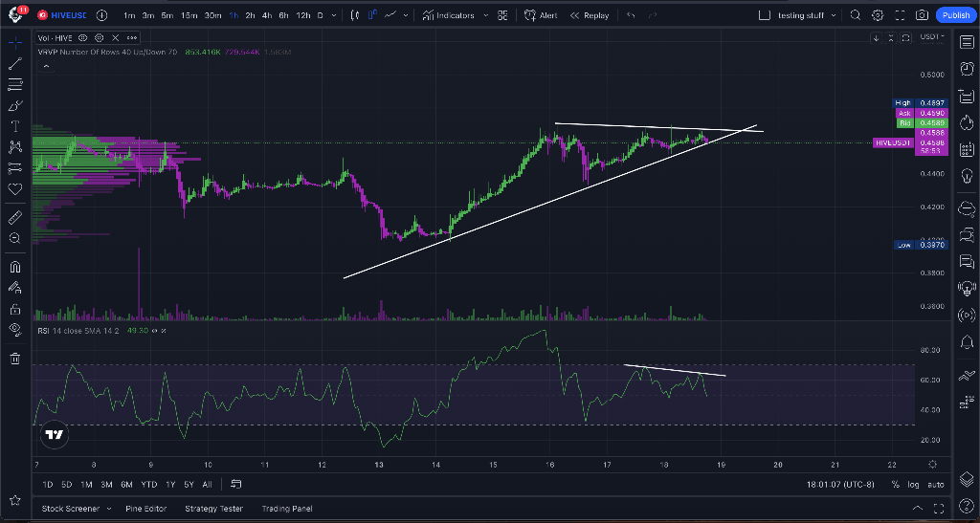Set date range to YTD
980x523 pixels.
pyautogui.click(x=148, y=485)
